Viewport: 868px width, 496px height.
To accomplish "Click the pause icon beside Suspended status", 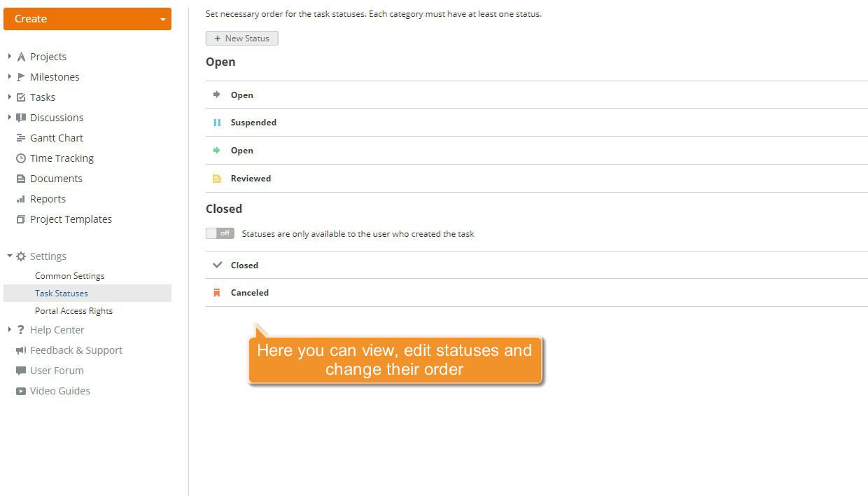I will [217, 122].
